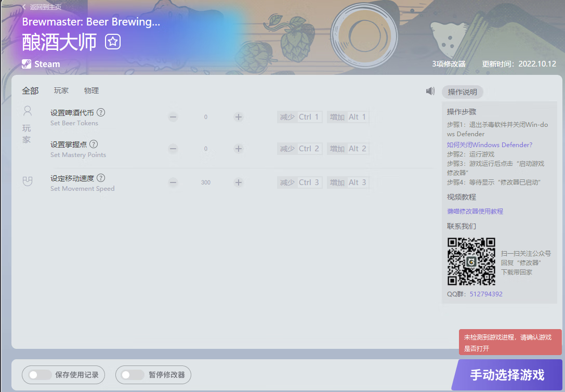This screenshot has width=565, height=392.
Task: Click the 减少 Ctrl 1 hotkey box
Action: point(300,117)
